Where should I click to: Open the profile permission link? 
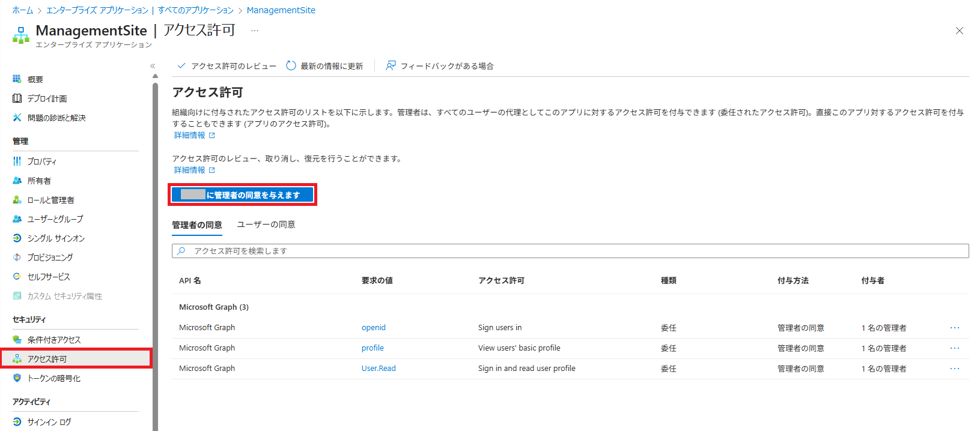[x=373, y=348]
